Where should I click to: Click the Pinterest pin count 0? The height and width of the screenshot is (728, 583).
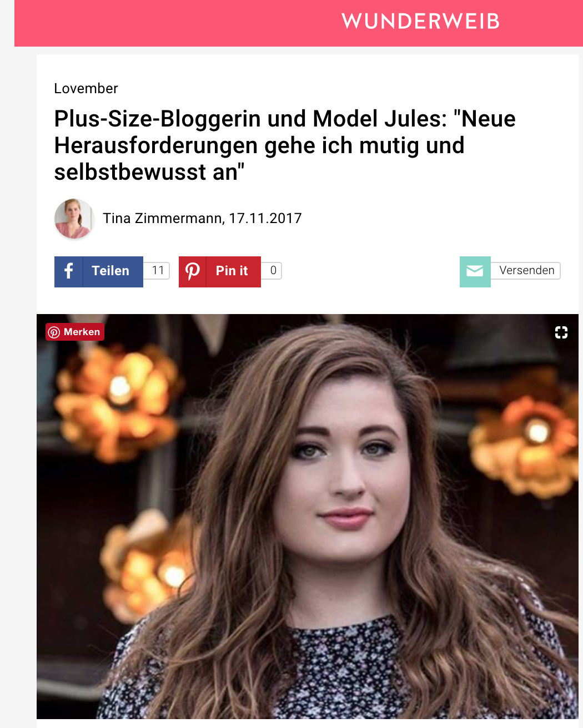[x=273, y=271]
